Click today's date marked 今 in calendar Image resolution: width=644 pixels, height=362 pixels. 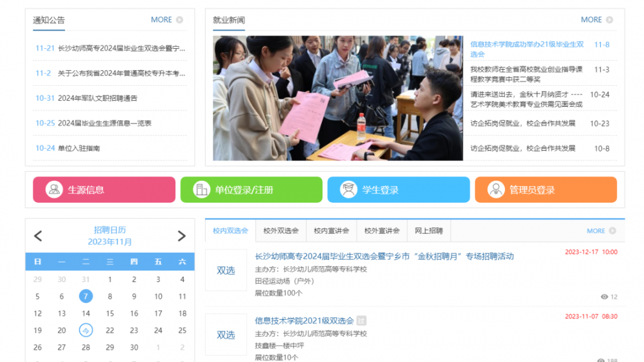pos(86,330)
